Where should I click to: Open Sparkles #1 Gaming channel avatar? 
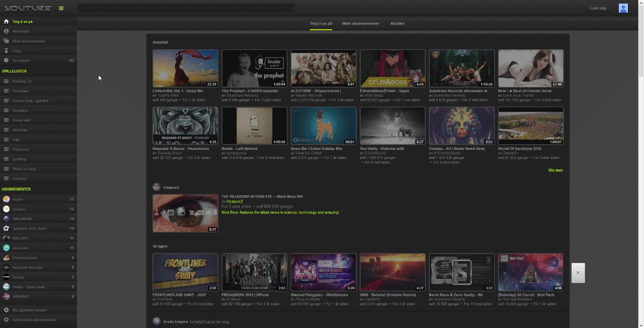[x=6, y=228]
